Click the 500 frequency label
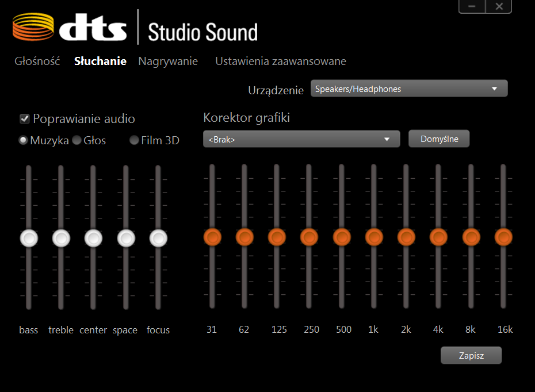Viewport: 535px width, 392px height. [x=343, y=329]
